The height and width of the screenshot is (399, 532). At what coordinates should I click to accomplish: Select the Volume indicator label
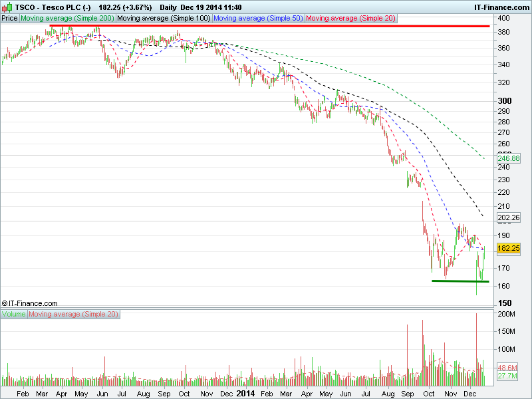pos(14,313)
